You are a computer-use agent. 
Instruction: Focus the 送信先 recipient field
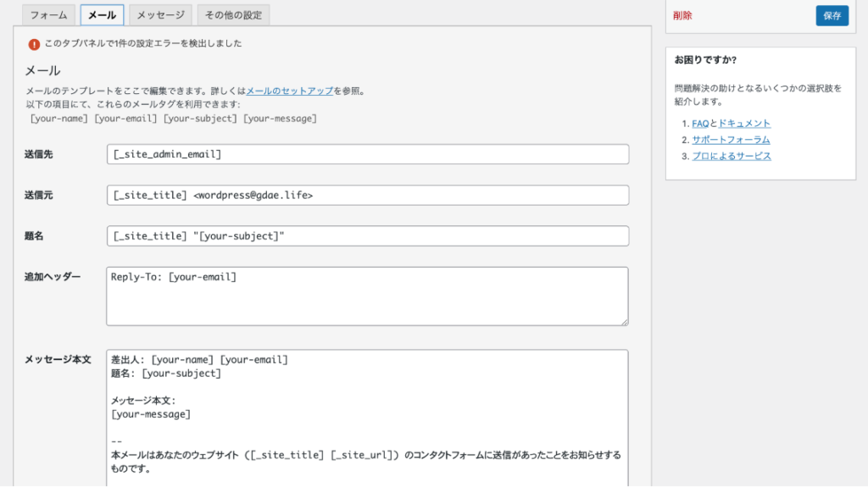(368, 154)
